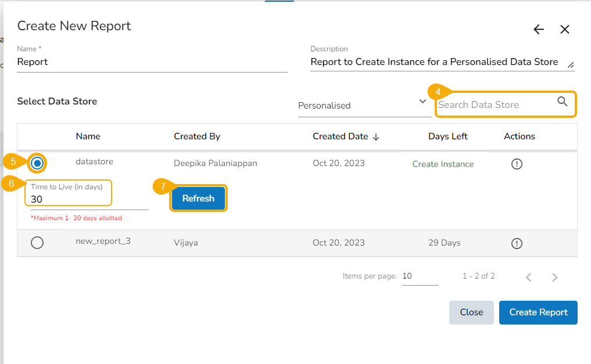Click the search magnifier icon
591x364 pixels.
click(562, 102)
